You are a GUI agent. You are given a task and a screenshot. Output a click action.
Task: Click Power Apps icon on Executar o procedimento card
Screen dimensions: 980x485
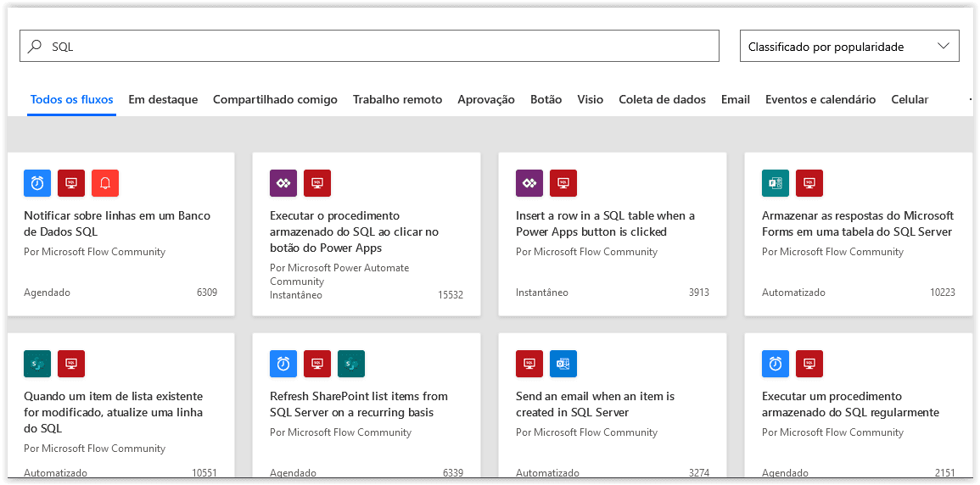click(283, 183)
